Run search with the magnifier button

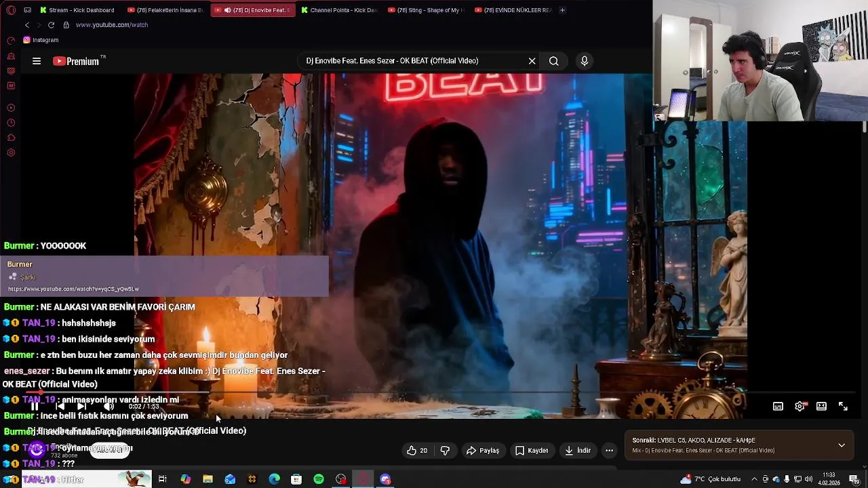click(554, 61)
